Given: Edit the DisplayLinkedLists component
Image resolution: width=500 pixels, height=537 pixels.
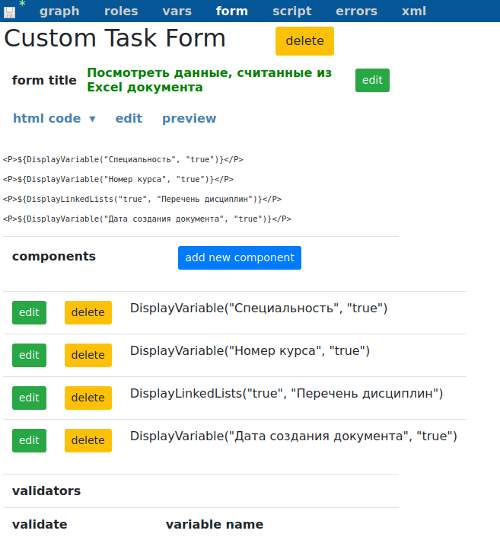Looking at the screenshot, I should (x=29, y=398).
